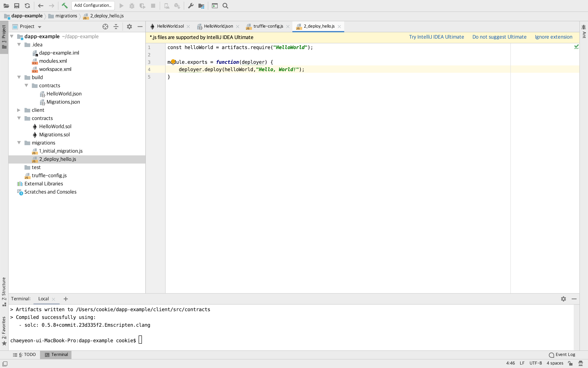Click the Ignore extension link
This screenshot has width=588, height=368.
[553, 37]
